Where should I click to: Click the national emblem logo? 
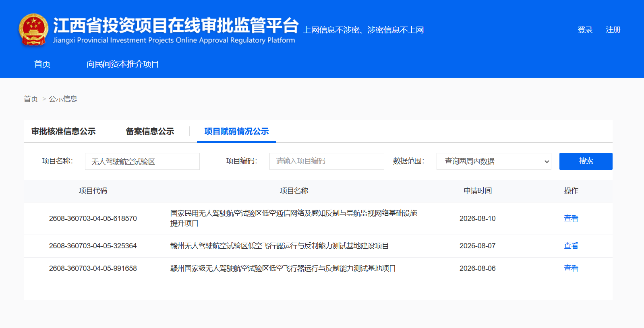[x=33, y=30]
